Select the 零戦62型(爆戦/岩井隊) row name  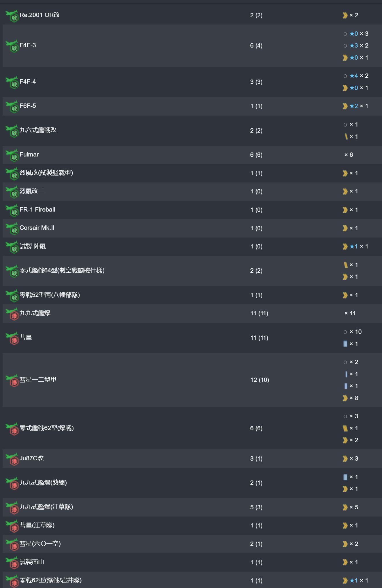point(50,580)
